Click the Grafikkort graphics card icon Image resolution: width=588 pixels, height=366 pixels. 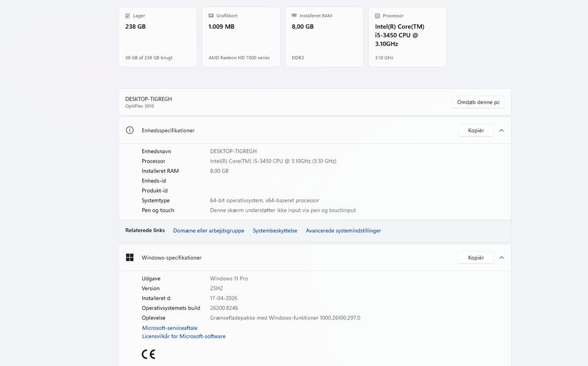[x=211, y=16]
